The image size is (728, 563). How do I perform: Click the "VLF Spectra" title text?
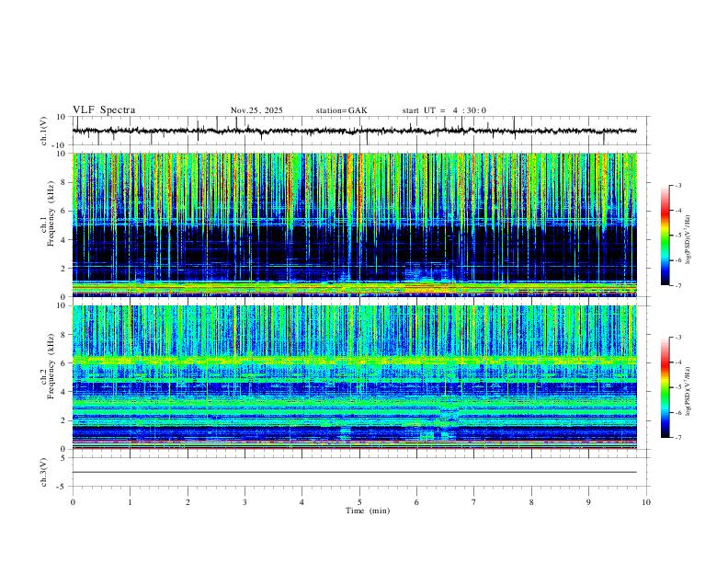click(x=104, y=110)
